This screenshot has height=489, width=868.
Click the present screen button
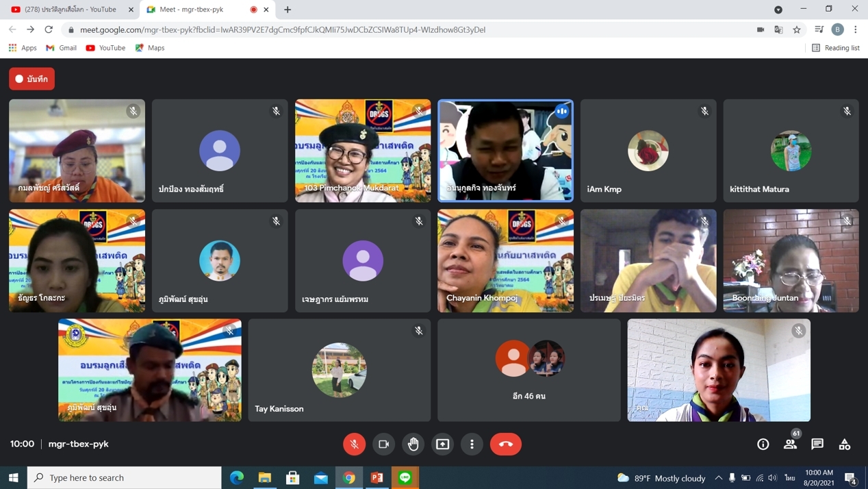point(443,444)
